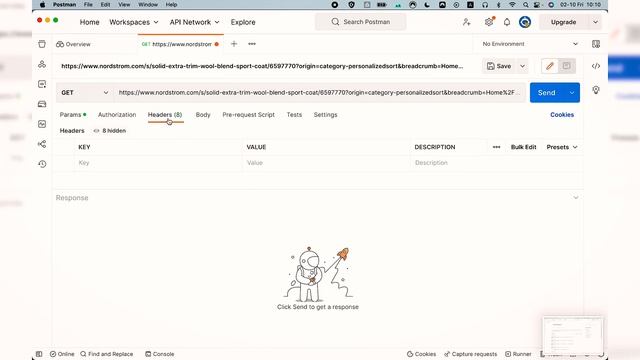640x360 pixels.
Task: Switch to the Authorization tab
Action: pos(117,115)
